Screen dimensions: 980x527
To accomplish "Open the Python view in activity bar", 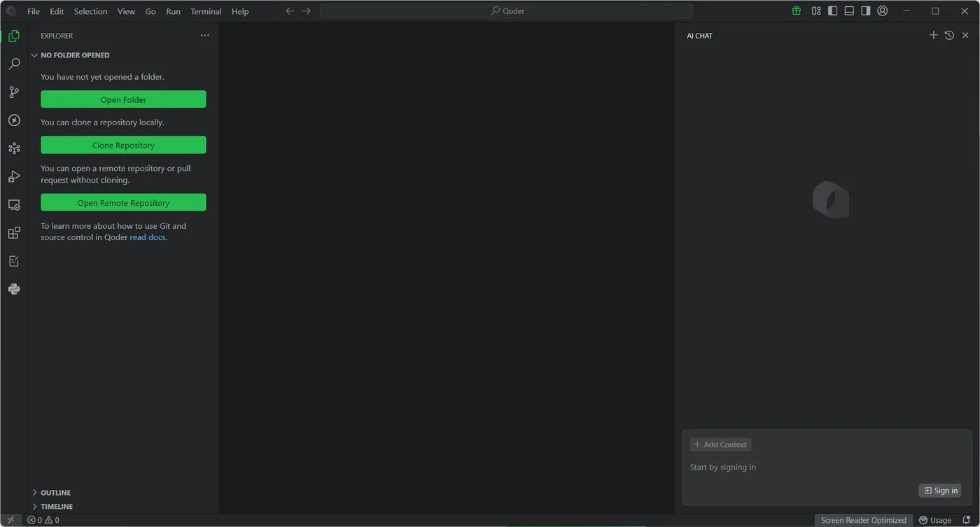I will (x=14, y=289).
